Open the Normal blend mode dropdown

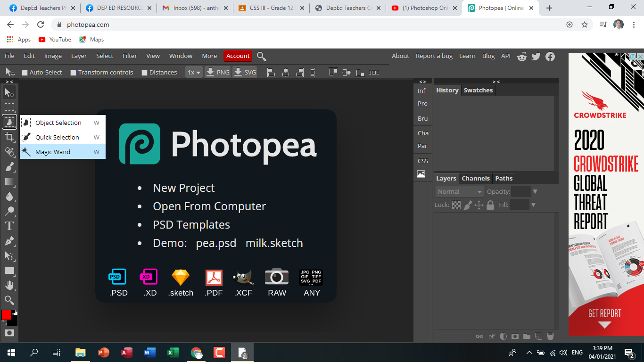[x=460, y=191]
